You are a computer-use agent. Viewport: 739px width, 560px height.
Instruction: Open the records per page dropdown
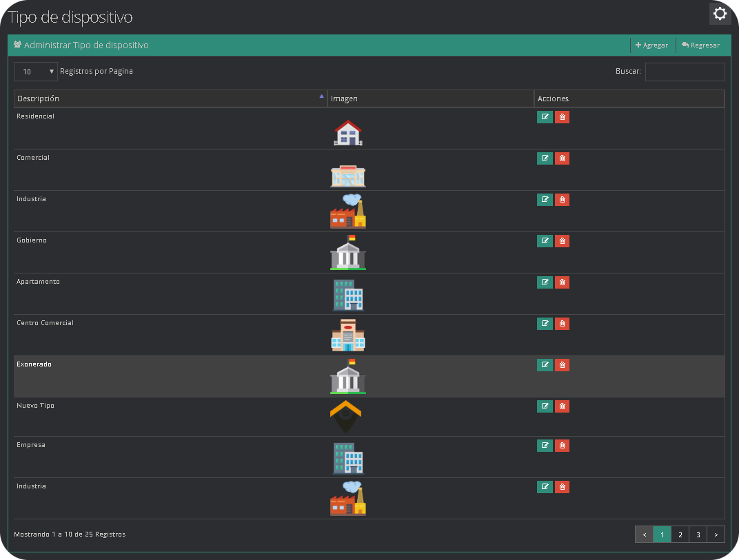[36, 72]
